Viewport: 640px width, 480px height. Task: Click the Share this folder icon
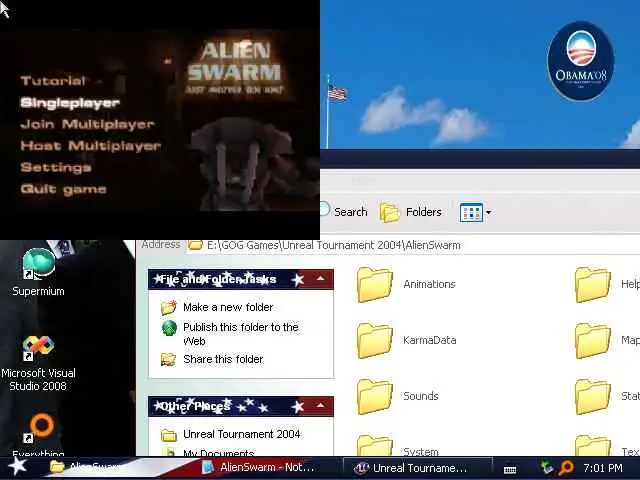(x=168, y=359)
